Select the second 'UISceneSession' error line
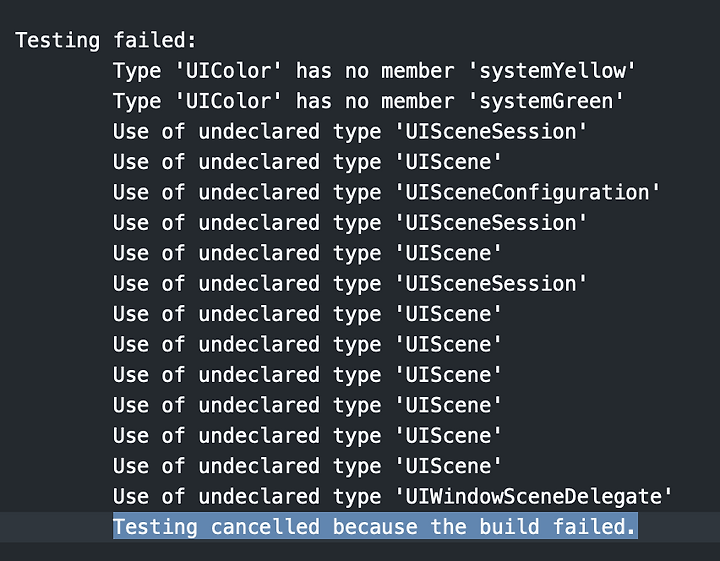This screenshot has height=561, width=720. coord(350,223)
